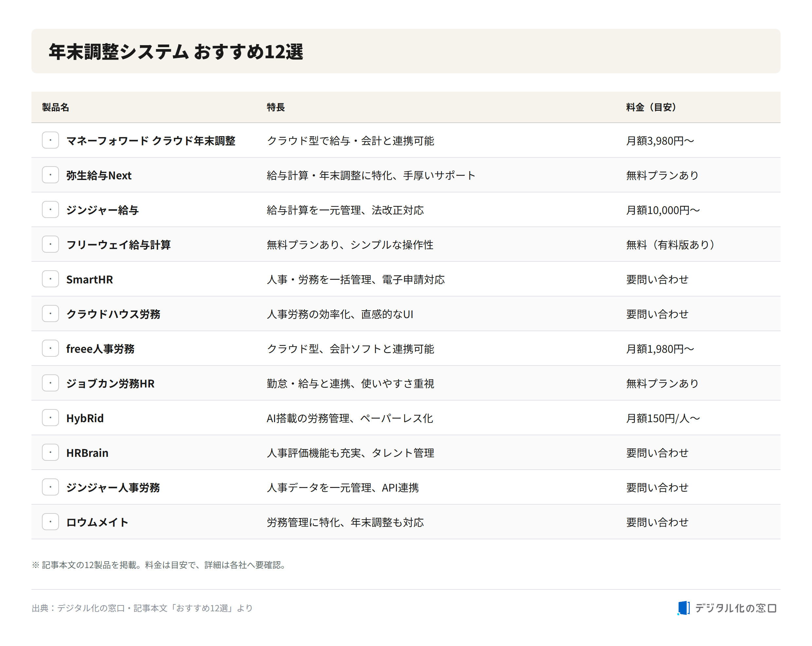Click feature 人事労務の効率化、直感的なUI

pyautogui.click(x=340, y=314)
